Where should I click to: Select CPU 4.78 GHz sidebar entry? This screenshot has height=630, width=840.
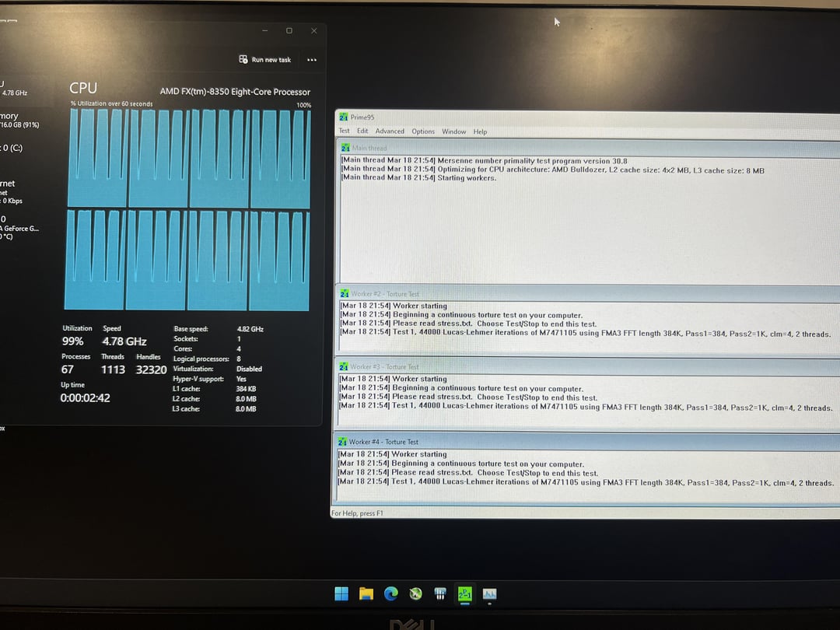[x=14, y=89]
